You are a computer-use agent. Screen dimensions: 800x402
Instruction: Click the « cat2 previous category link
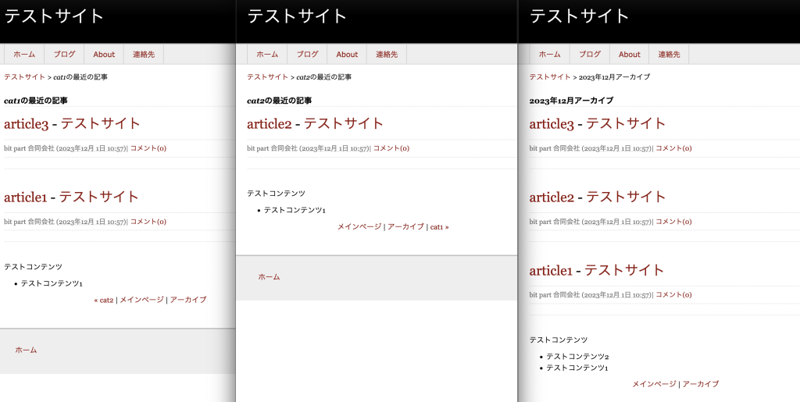(x=104, y=300)
